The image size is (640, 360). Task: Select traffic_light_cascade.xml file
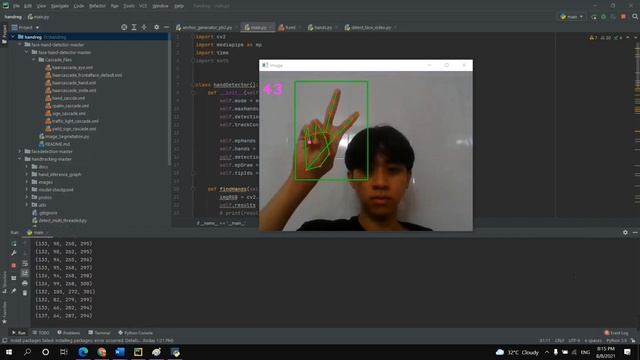pos(71,121)
